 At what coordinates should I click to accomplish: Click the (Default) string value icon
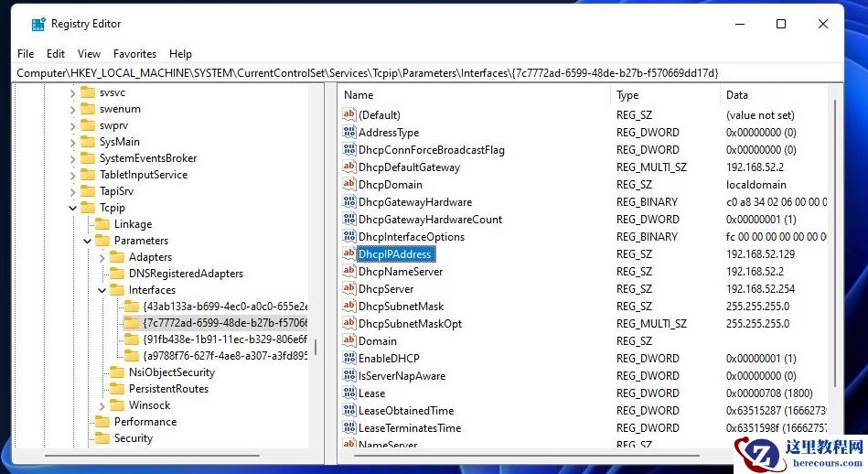(x=349, y=114)
